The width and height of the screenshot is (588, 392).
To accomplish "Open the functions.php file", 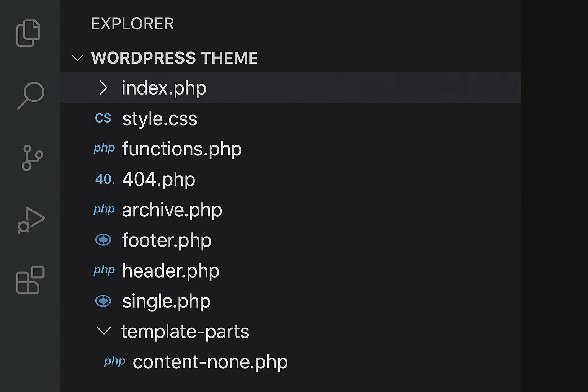I will click(181, 149).
